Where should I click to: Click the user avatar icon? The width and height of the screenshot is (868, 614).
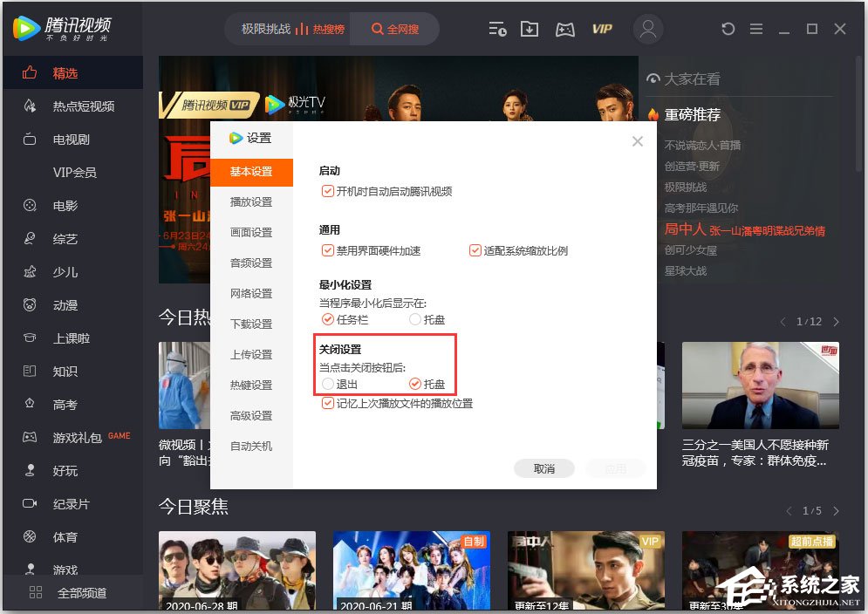point(648,29)
